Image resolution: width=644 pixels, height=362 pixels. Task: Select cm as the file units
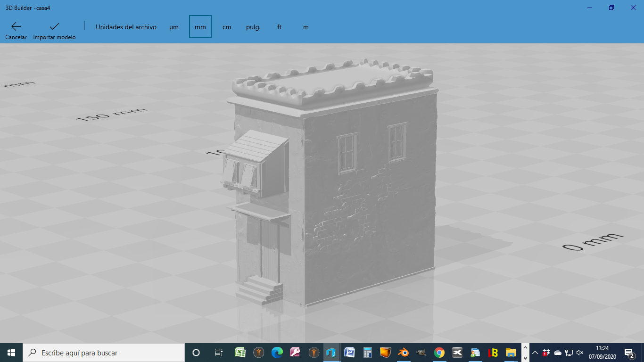[x=227, y=27]
